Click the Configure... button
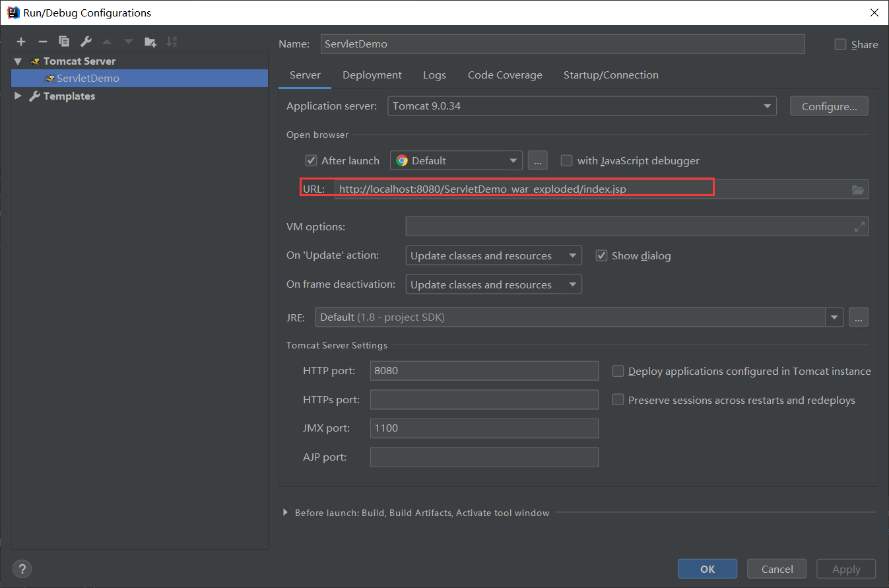The image size is (889, 588). (829, 106)
